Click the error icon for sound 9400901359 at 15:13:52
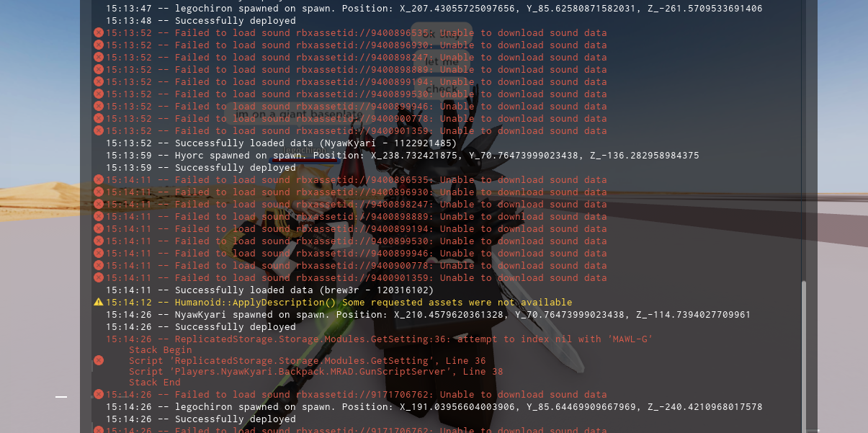Viewport: 868px width, 433px height. click(99, 130)
